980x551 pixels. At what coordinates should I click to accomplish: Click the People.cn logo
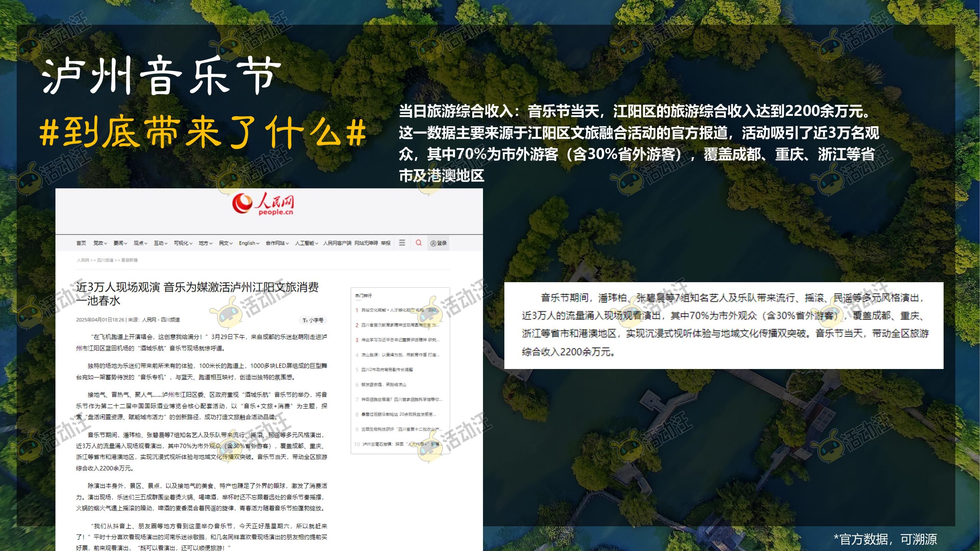263,204
